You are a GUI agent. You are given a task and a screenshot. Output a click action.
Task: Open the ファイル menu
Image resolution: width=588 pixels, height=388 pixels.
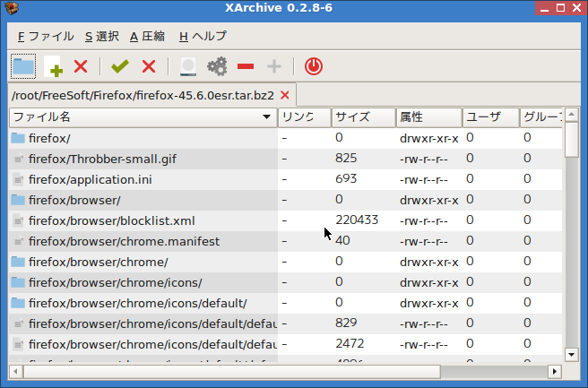click(46, 37)
